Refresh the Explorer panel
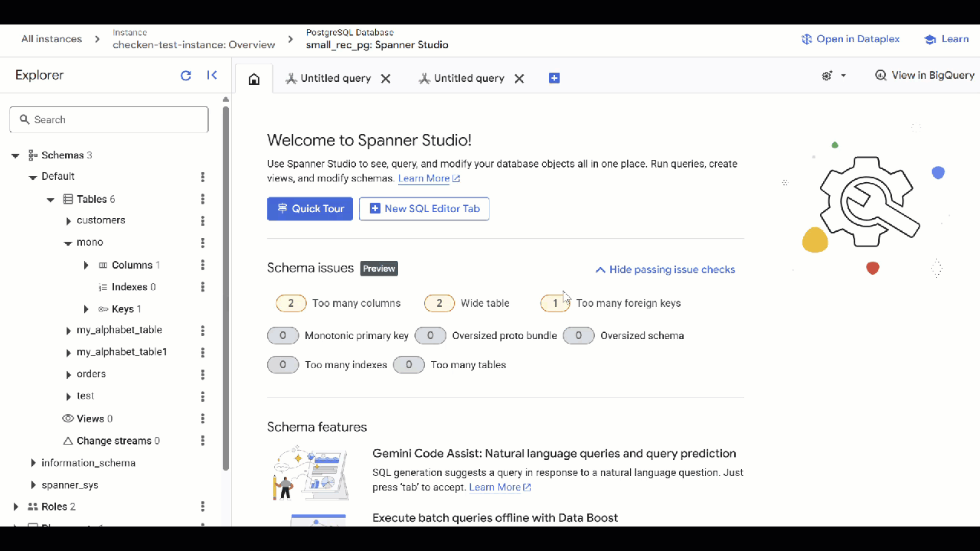 [x=185, y=75]
